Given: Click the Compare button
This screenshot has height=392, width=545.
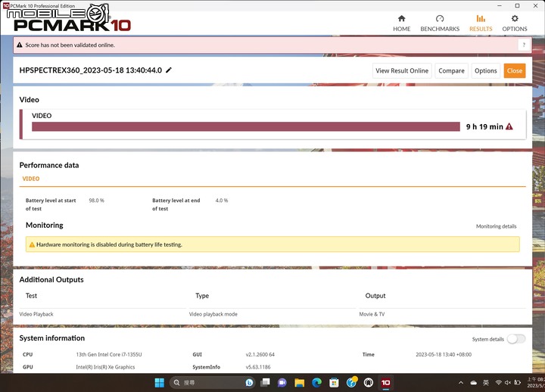Looking at the screenshot, I should point(451,70).
